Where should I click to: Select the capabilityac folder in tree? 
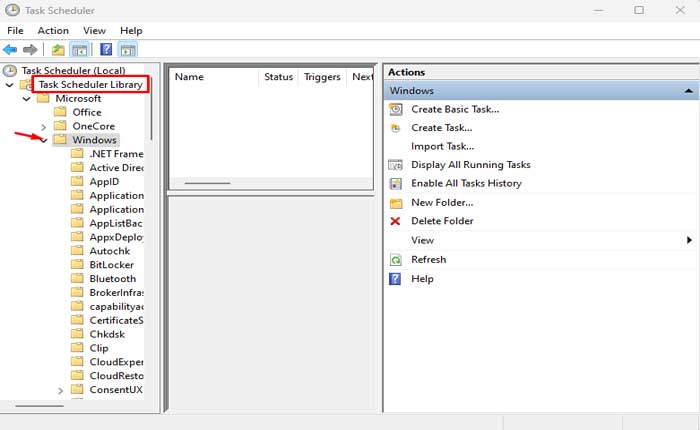(116, 306)
